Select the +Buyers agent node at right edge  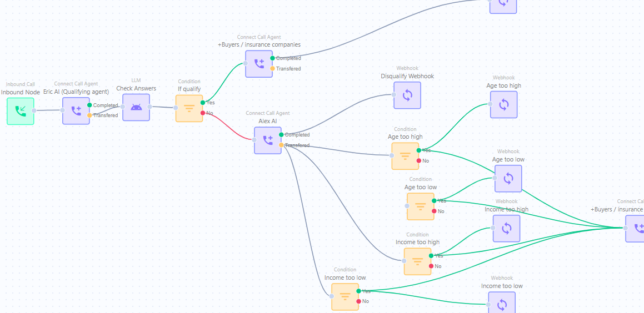tap(635, 229)
